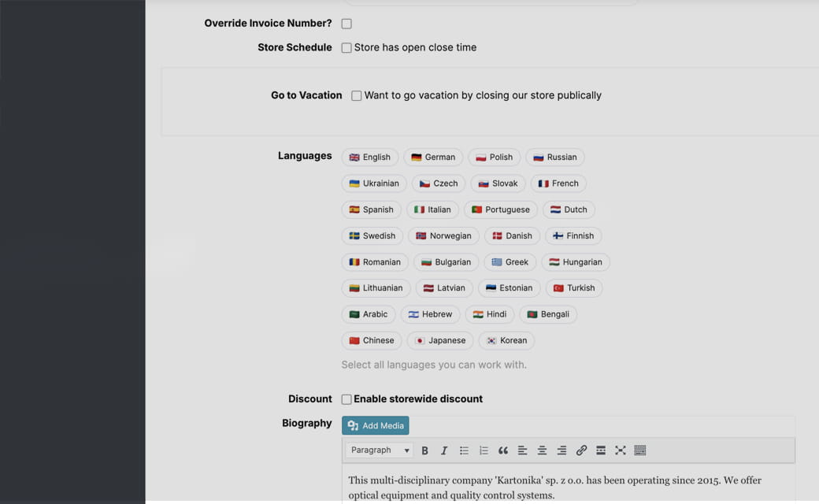Insert a Read More tag
Screen dimensions: 819x504
click(x=600, y=450)
